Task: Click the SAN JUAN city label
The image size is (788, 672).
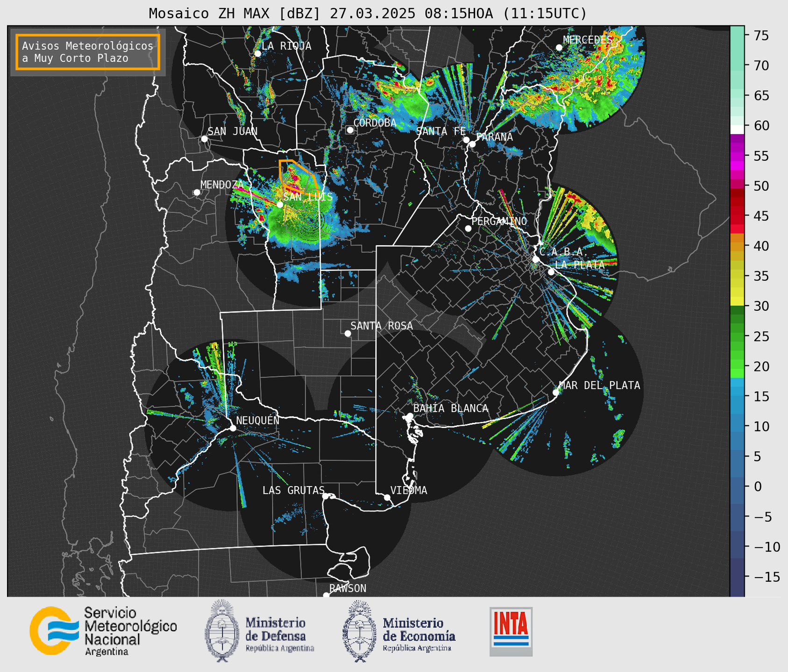Action: pos(232,131)
